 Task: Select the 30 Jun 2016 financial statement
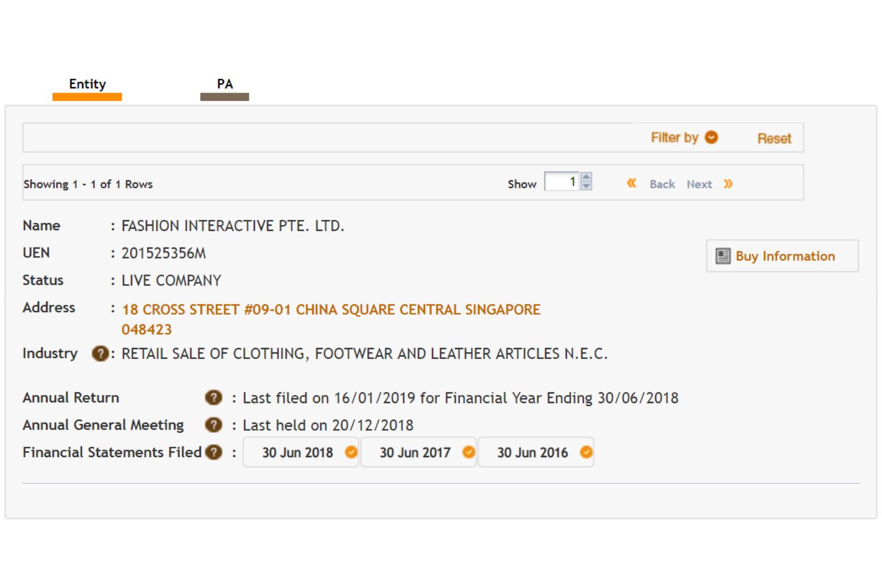[x=536, y=452]
